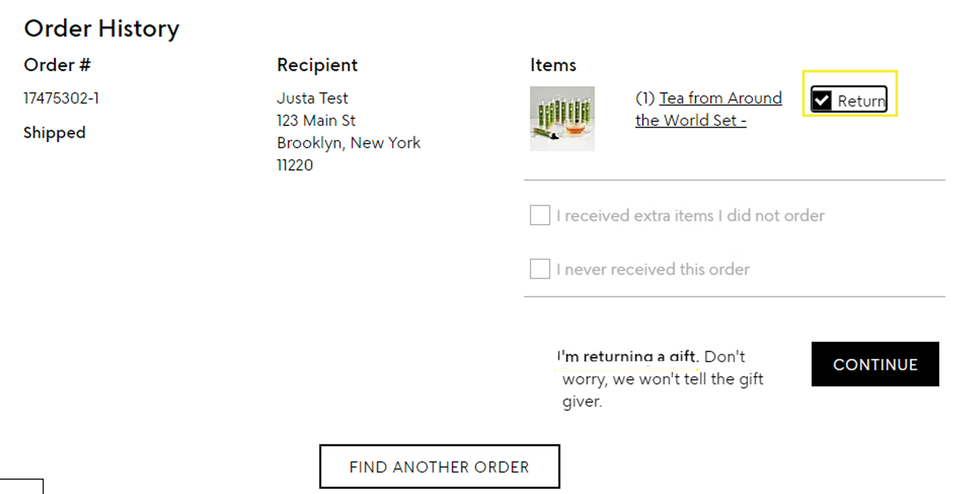The image size is (980, 494).
Task: Click the Order History heading
Action: pos(101,28)
